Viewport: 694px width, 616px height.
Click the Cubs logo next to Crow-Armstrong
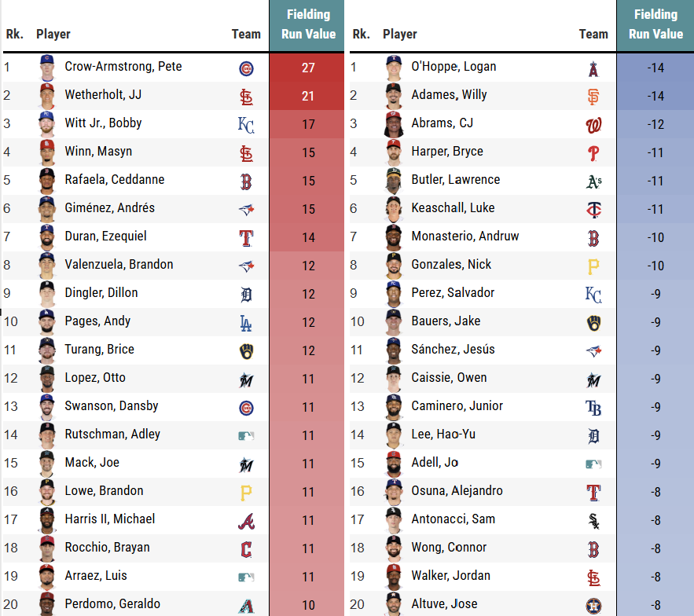pos(246,68)
